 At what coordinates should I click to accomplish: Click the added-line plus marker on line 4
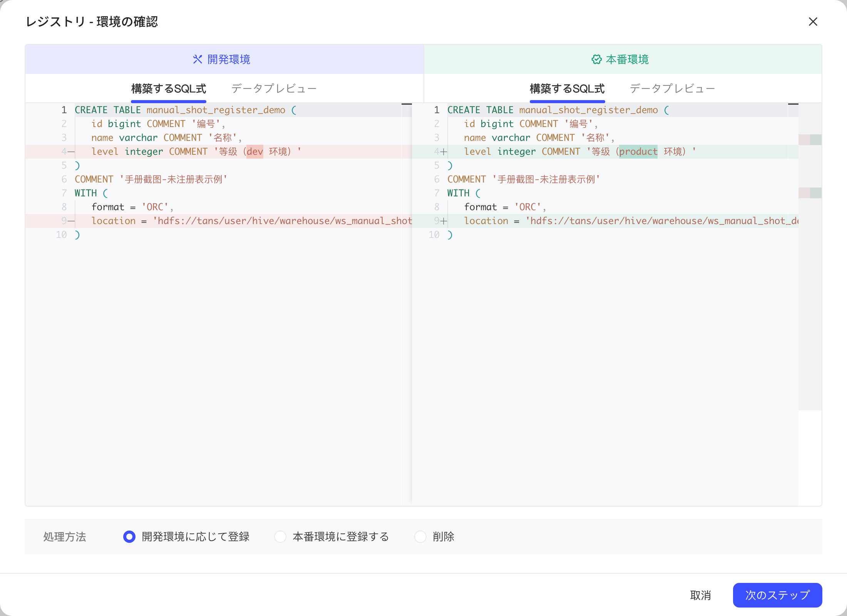(x=444, y=152)
